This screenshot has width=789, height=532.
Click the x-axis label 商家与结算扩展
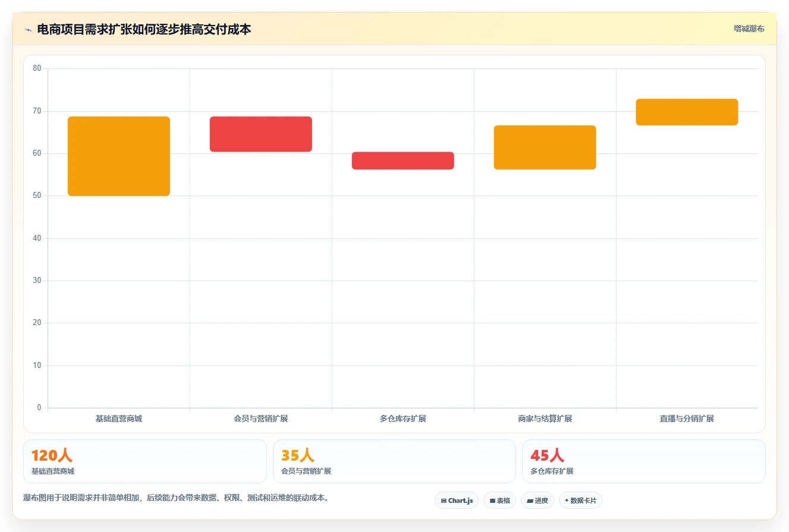545,418
